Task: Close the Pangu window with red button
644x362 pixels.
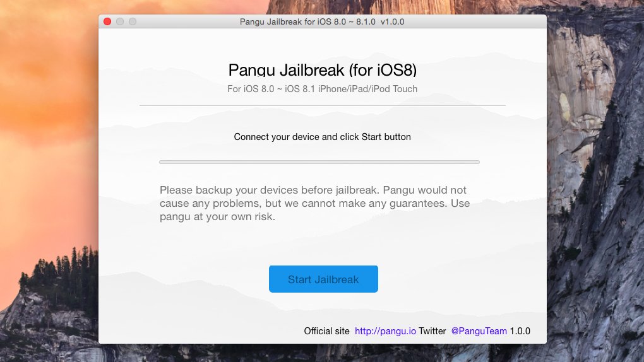Action: pos(107,21)
